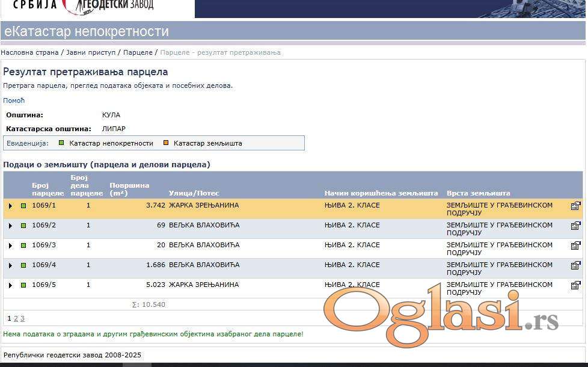Expand row for parcel 1069/4
Viewport: 588px width, 367px height.
tap(10, 265)
